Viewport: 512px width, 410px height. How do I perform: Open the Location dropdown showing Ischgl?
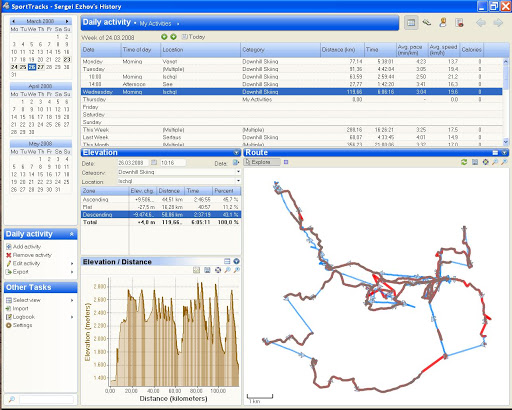click(x=238, y=181)
